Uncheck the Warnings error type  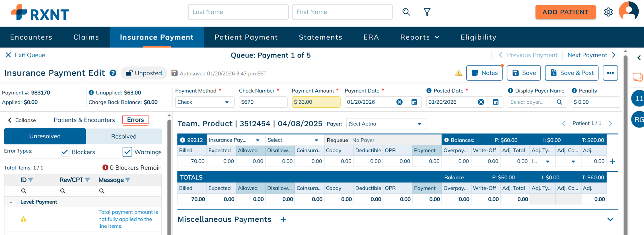click(127, 152)
